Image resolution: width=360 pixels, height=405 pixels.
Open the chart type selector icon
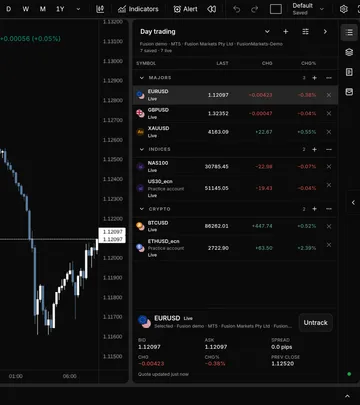[x=100, y=9]
